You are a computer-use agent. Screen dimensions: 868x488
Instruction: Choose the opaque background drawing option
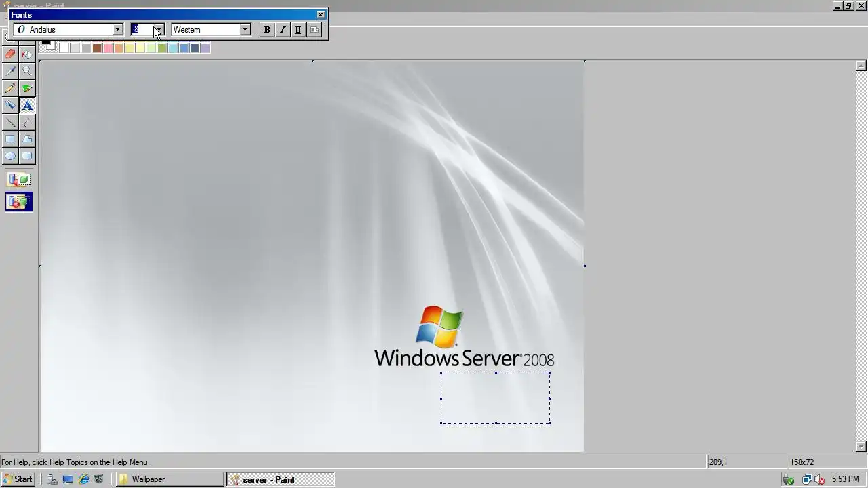tap(19, 180)
